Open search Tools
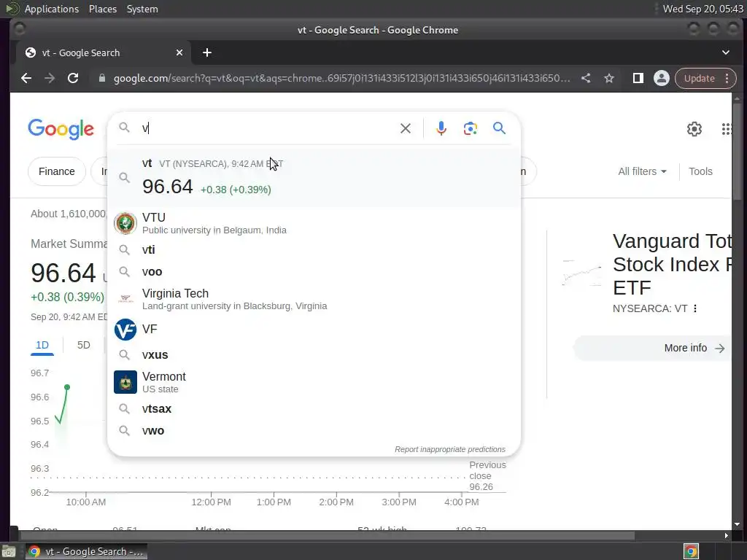747x560 pixels. pyautogui.click(x=700, y=171)
